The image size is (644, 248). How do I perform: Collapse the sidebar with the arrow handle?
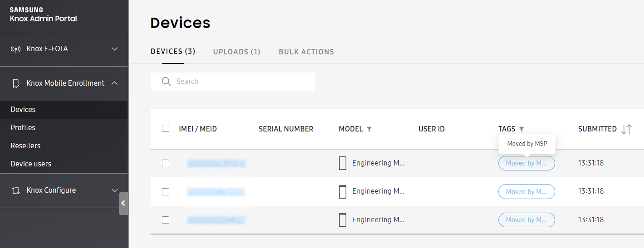123,204
